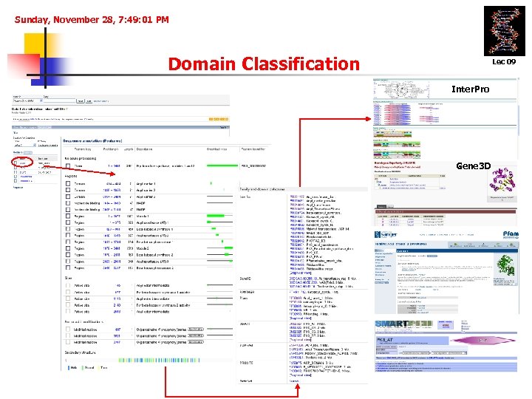Open Graphical view link under the InterPro entries
532x399 pixels.
tap(301, 273)
